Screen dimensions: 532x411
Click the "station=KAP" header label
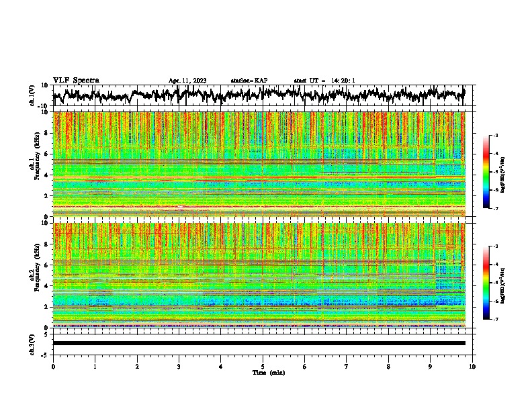point(249,81)
